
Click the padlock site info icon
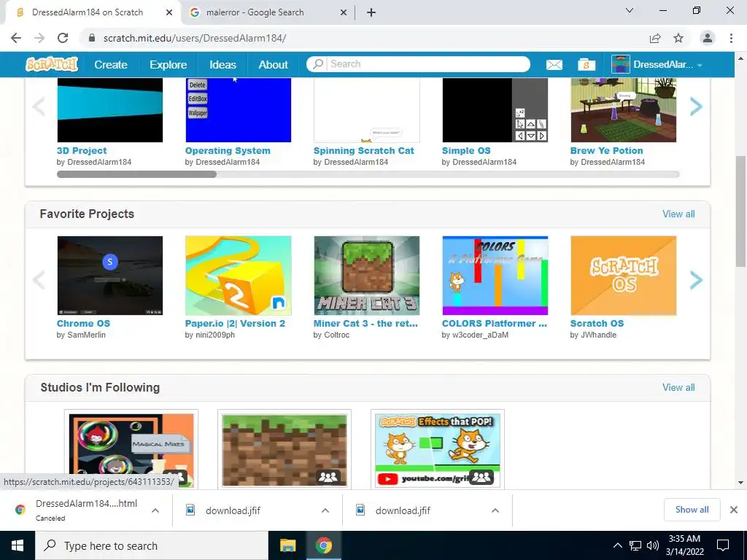(92, 38)
